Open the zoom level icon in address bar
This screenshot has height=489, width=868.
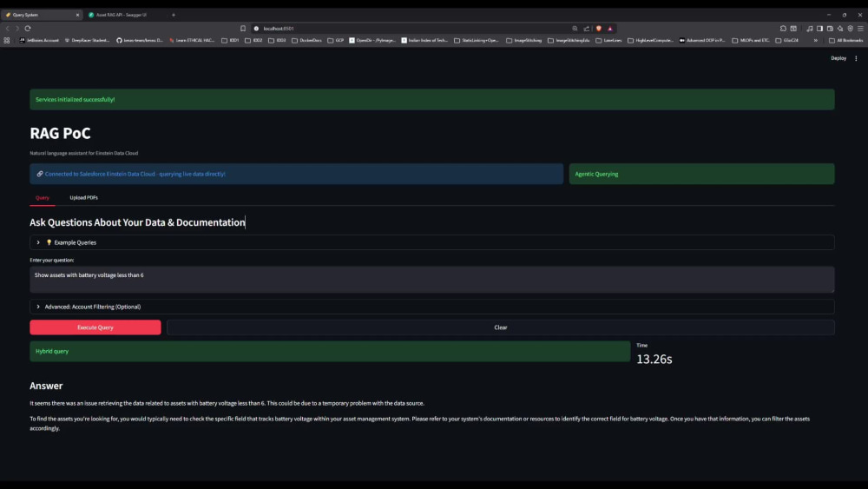point(575,29)
